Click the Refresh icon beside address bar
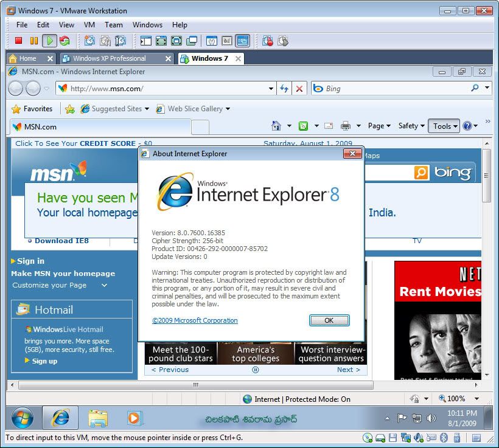499x448 pixels. tap(284, 89)
